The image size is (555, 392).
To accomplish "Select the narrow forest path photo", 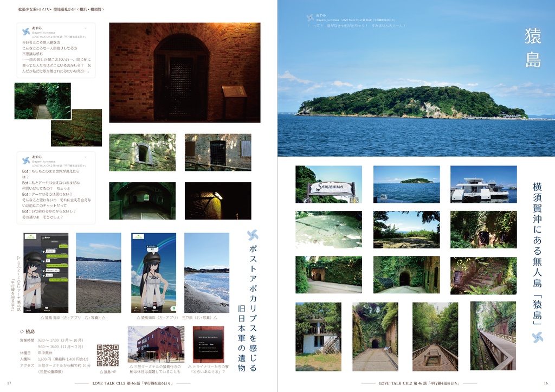I will pyautogui.click(x=42, y=101).
